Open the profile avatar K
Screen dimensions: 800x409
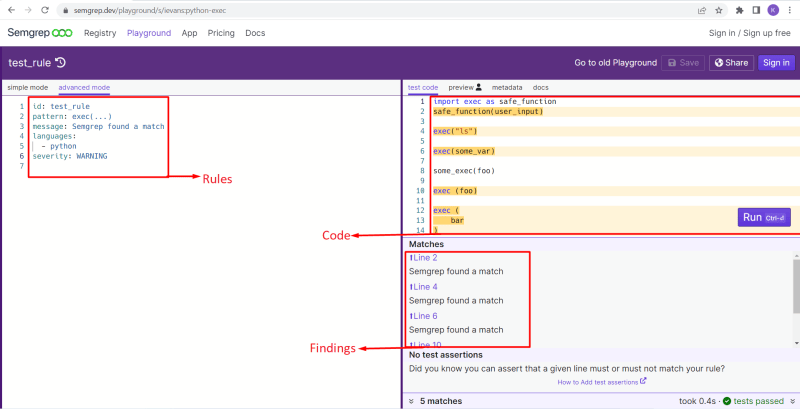773,10
